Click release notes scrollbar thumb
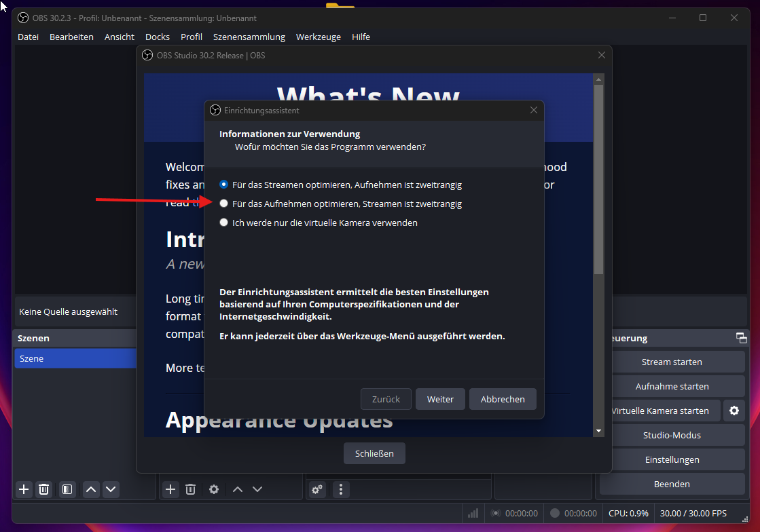The height and width of the screenshot is (532, 760). [x=598, y=179]
